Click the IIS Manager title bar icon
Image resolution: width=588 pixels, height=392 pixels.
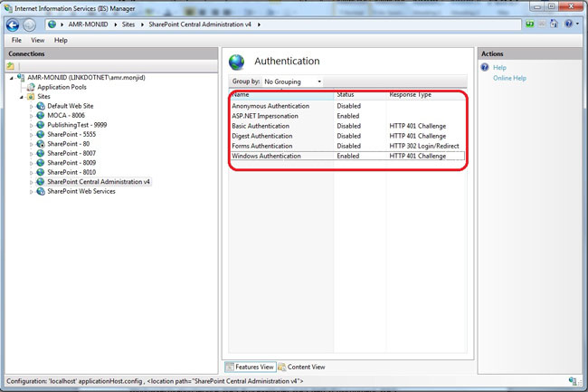8,8
